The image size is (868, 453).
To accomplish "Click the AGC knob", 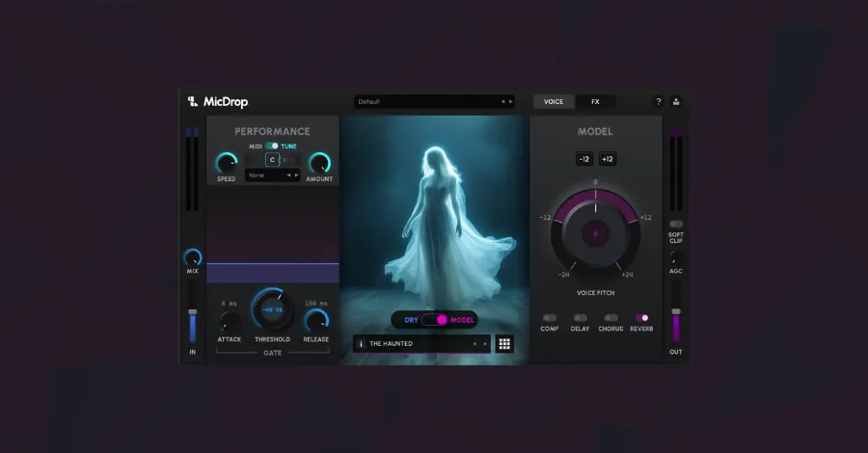I will pos(676,258).
